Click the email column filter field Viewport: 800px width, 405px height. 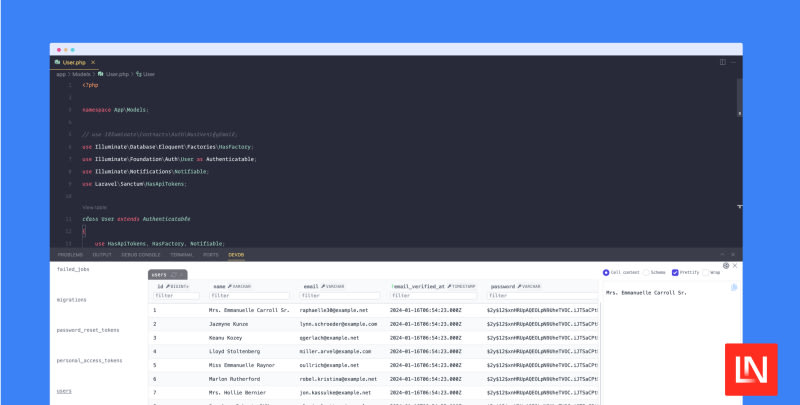click(342, 295)
